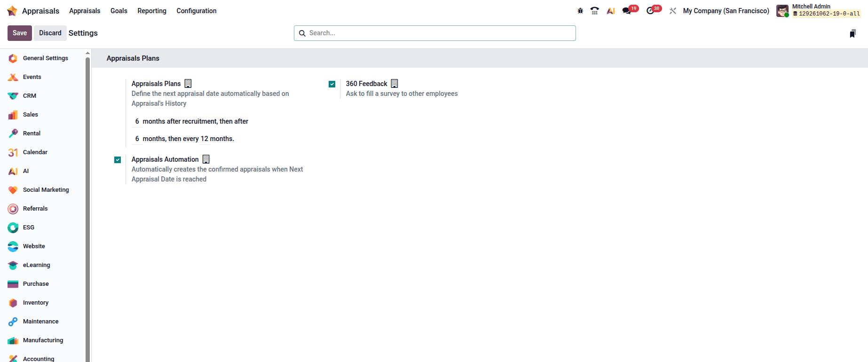Open General Settings in the sidebar
The height and width of the screenshot is (362, 868).
[42, 58]
